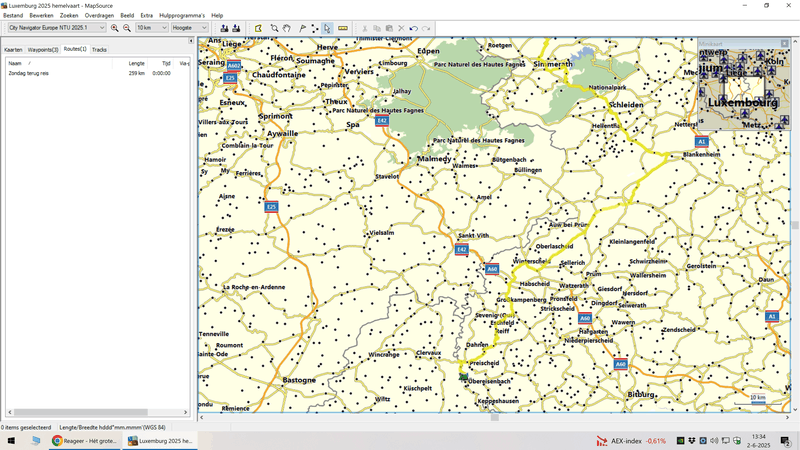Open the 10 km zoom scale dropdown
Image resolution: width=800 pixels, height=450 pixels.
tap(152, 28)
